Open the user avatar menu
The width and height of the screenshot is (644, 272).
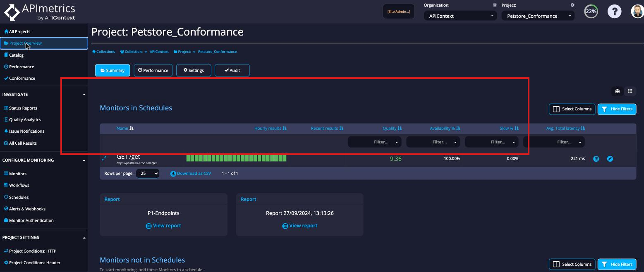pyautogui.click(x=637, y=11)
